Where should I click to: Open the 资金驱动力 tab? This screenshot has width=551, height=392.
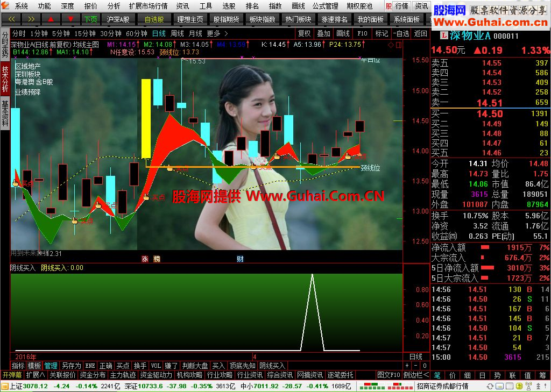[156, 375]
